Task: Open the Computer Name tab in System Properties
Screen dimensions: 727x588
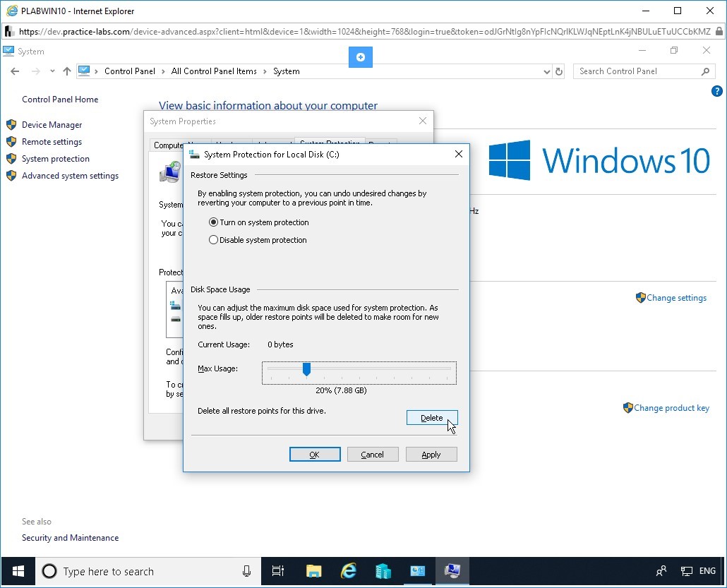Action: 168,145
